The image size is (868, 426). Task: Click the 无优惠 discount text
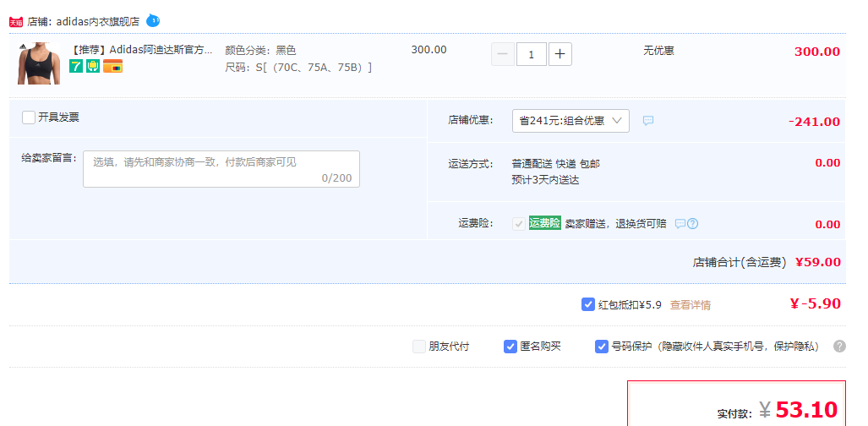click(x=658, y=51)
